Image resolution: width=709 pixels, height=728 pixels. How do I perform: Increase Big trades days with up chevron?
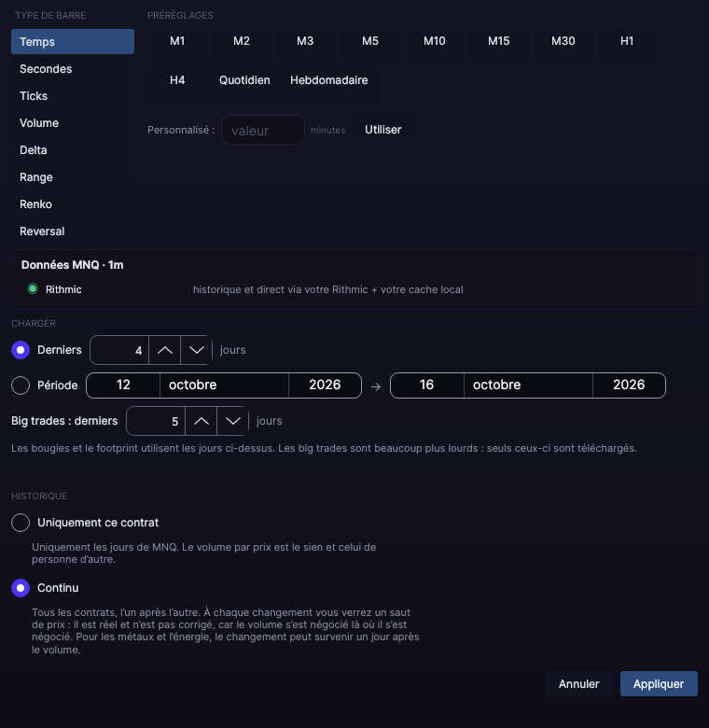coord(201,421)
